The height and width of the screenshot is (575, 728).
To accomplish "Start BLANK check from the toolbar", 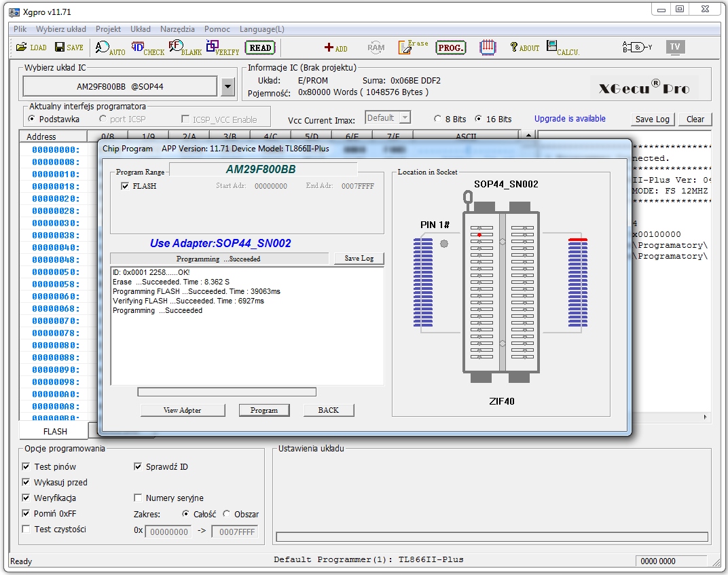I will pos(185,48).
